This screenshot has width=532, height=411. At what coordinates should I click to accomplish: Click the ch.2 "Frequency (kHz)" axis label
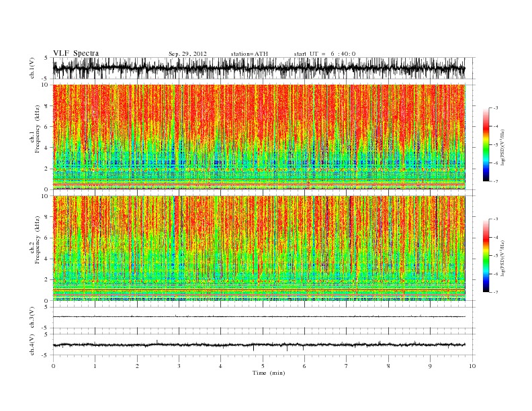pyautogui.click(x=37, y=239)
